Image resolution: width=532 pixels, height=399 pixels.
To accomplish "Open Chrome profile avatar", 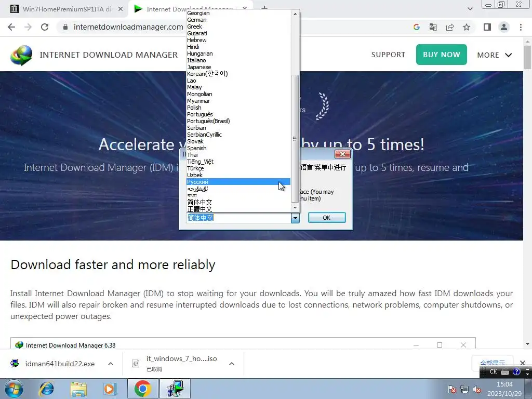I will point(504,27).
